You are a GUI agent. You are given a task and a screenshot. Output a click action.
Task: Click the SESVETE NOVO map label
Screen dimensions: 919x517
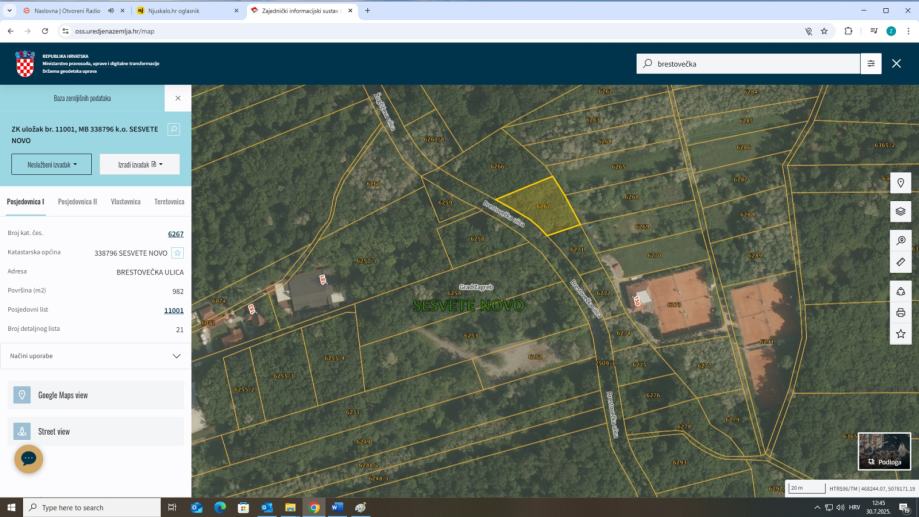(468, 305)
